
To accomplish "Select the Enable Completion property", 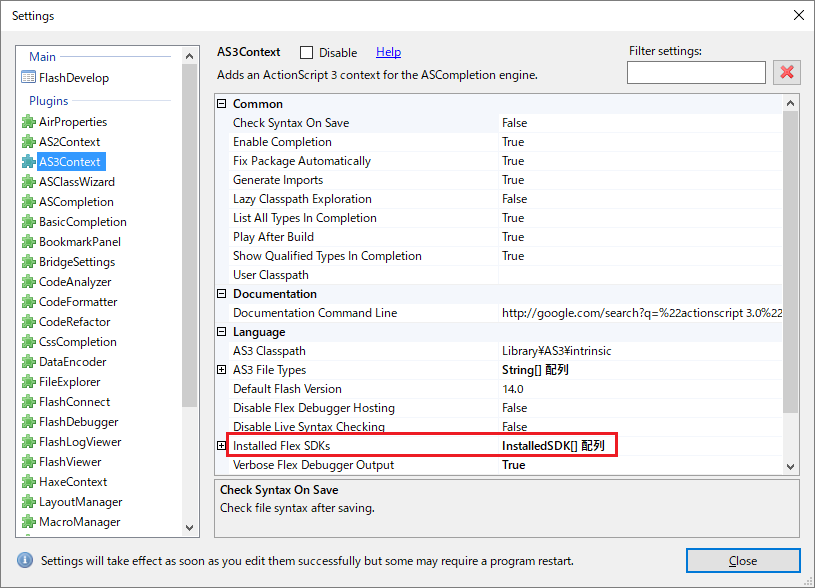I will coord(282,142).
